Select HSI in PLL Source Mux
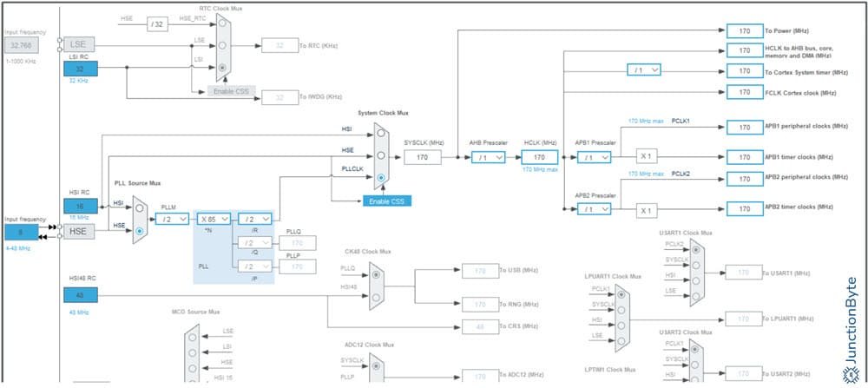 [140, 208]
